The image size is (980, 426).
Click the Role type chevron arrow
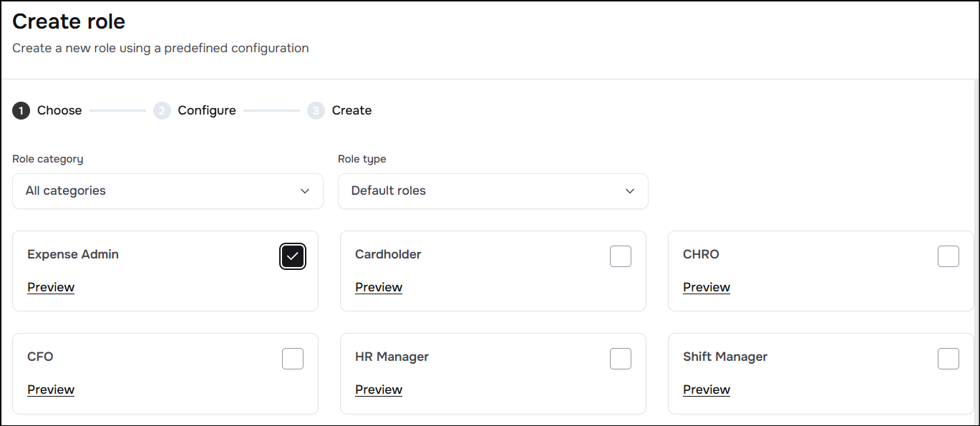(630, 191)
